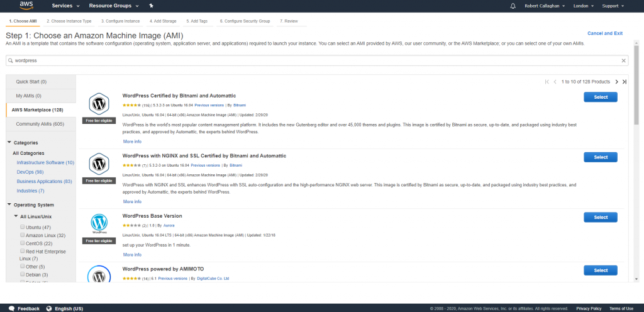This screenshot has height=312, width=644.
Task: Filter by Business Applications (83)
Action: (45, 181)
